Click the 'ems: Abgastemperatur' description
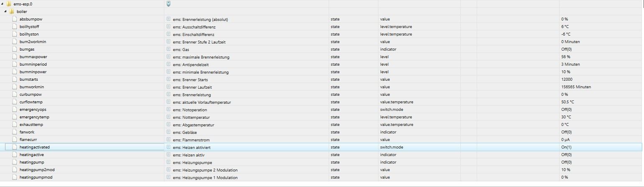This screenshot has width=644, height=187. pos(194,125)
